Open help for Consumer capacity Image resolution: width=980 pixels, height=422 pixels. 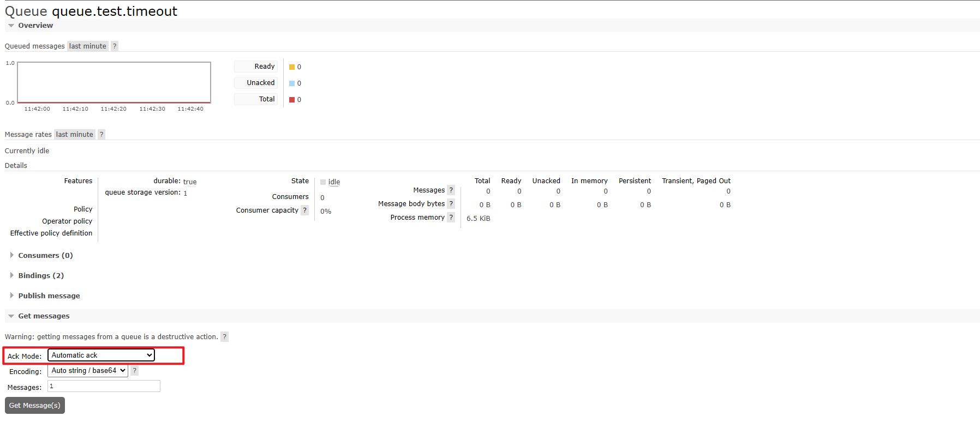coord(305,210)
